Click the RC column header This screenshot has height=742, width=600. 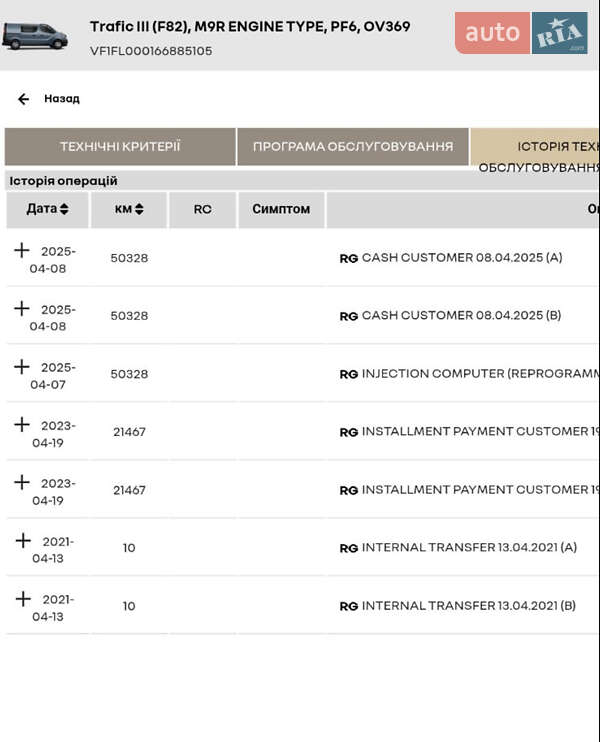(202, 209)
